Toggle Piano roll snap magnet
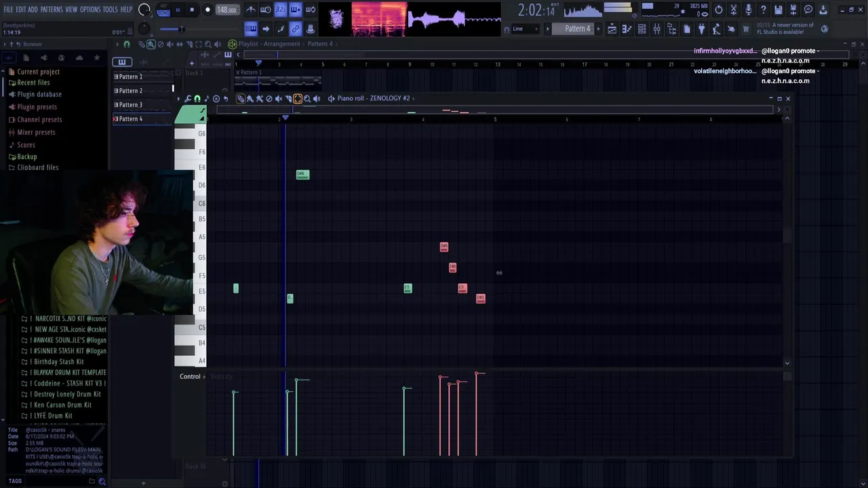Image resolution: width=868 pixels, height=488 pixels. 197,99
